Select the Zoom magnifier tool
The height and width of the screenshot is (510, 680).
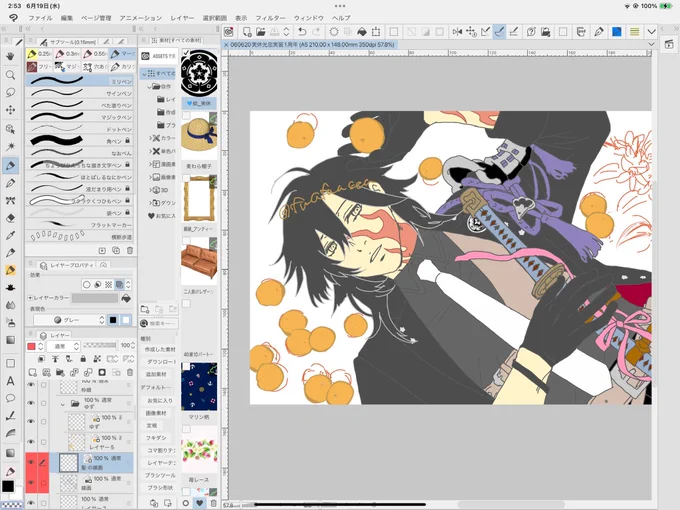10,75
